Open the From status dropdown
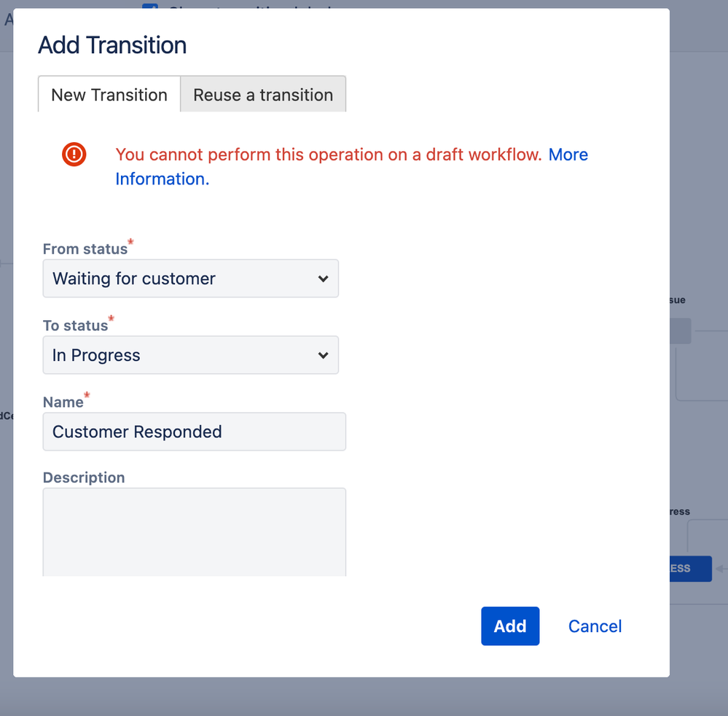 pos(191,279)
